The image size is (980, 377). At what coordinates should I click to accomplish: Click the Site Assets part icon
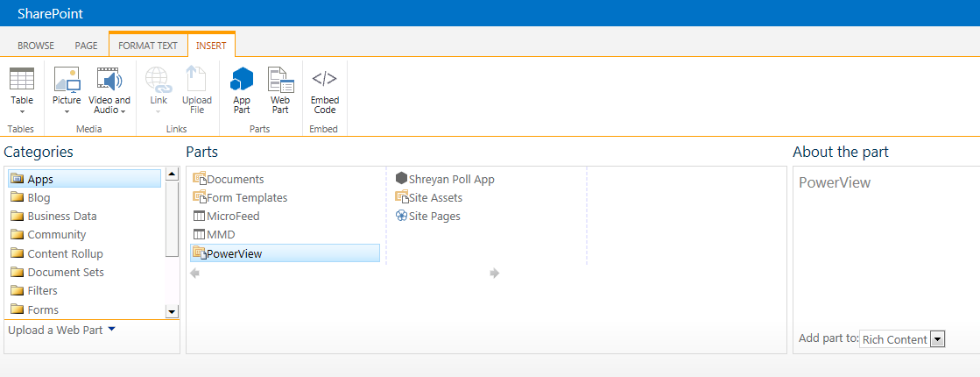click(x=401, y=197)
